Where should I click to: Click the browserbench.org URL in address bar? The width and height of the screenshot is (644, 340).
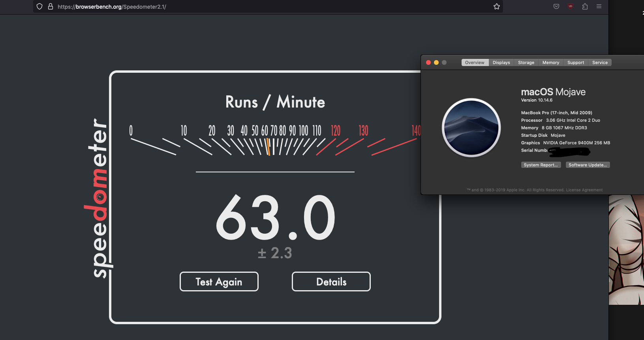click(x=112, y=7)
